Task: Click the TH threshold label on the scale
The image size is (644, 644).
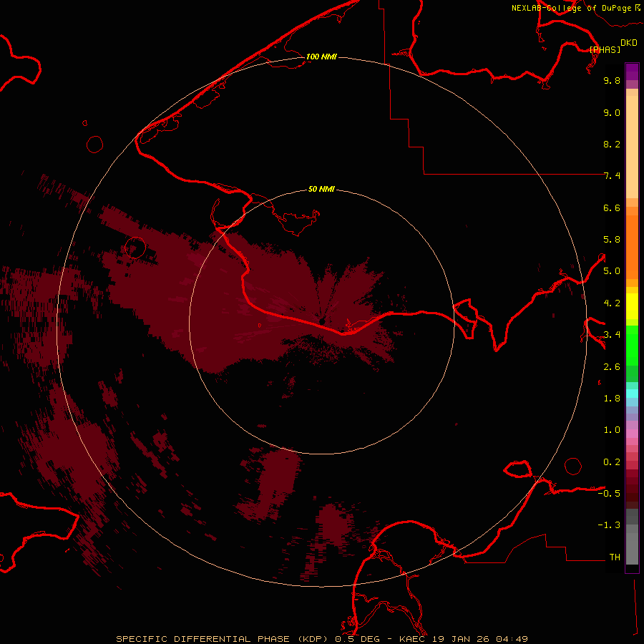Action: coord(615,557)
